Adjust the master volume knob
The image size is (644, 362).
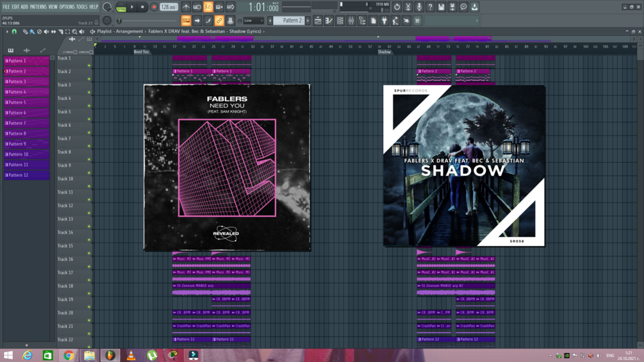[107, 7]
